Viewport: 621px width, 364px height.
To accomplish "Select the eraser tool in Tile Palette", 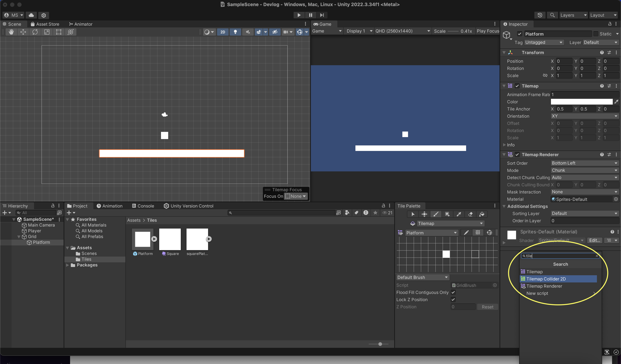I will [470, 214].
